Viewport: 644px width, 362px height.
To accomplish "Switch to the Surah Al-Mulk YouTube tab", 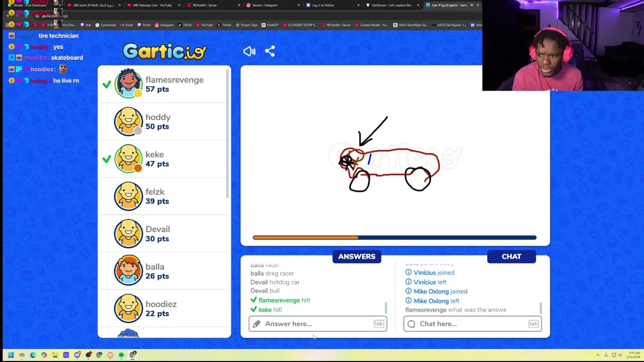I will tap(94, 5).
